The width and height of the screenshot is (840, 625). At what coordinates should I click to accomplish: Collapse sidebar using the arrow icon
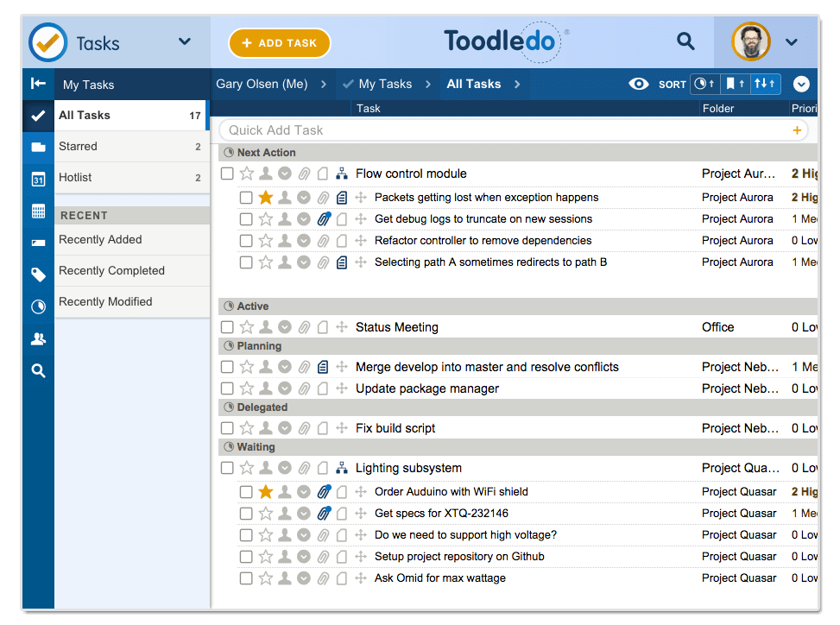click(x=38, y=84)
